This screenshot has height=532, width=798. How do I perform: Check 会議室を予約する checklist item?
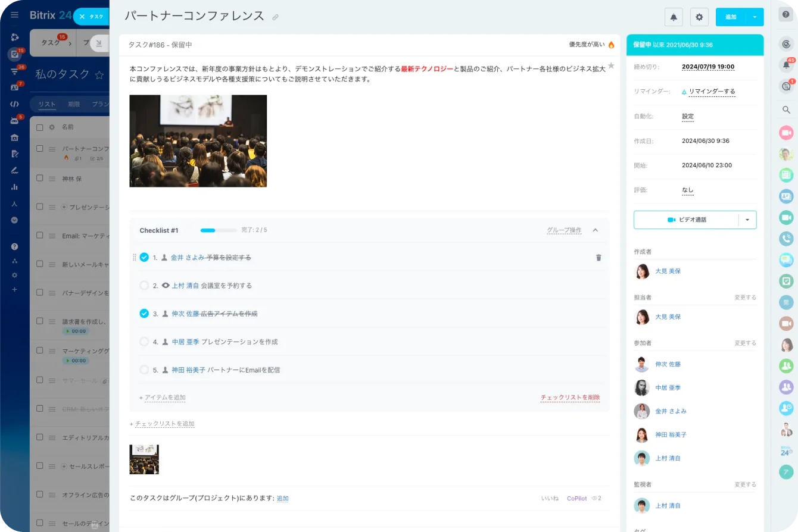click(144, 286)
